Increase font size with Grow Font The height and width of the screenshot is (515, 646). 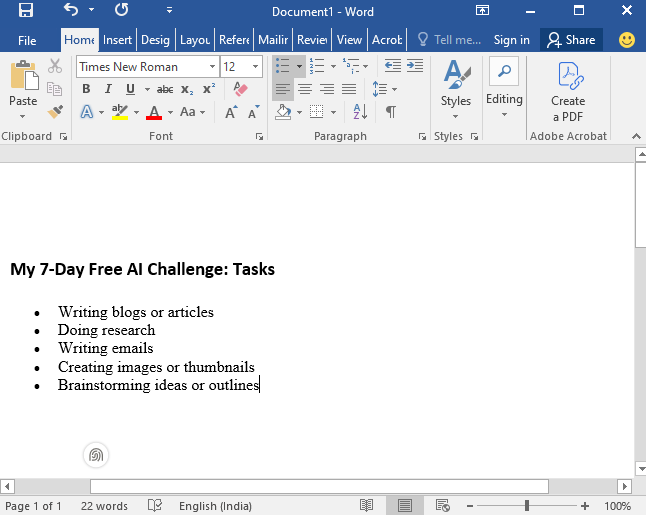pyautogui.click(x=231, y=112)
